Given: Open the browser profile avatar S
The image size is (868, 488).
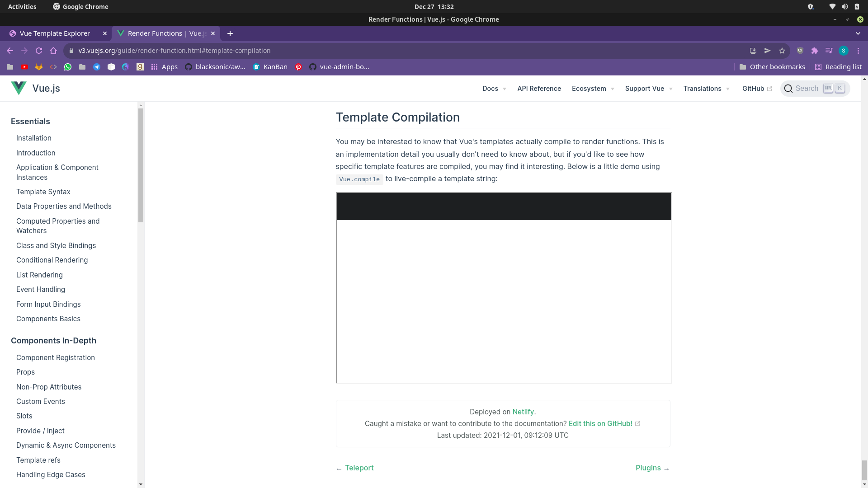Looking at the screenshot, I should tap(844, 51).
